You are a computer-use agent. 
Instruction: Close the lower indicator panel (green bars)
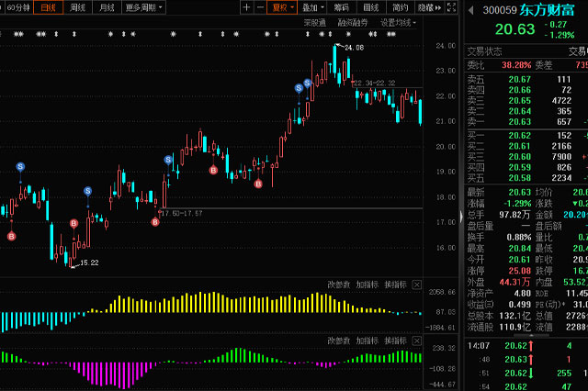pyautogui.click(x=416, y=341)
